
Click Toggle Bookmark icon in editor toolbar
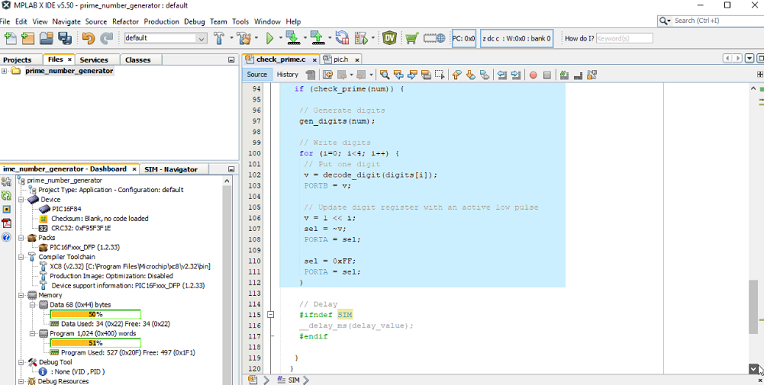484,75
